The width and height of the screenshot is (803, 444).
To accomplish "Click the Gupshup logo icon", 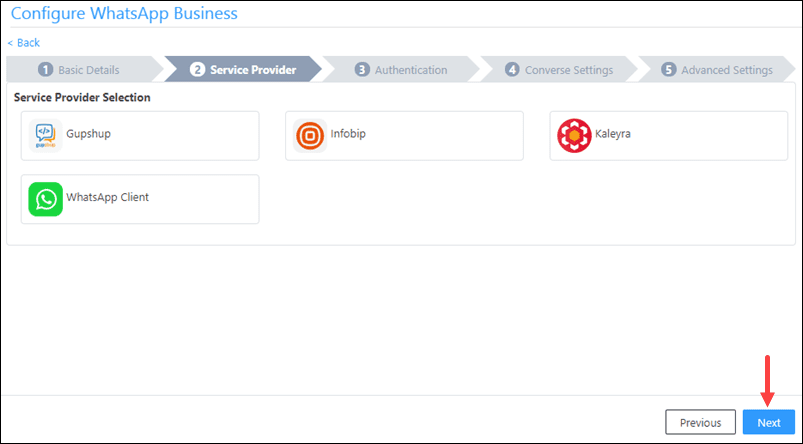I will (46, 136).
